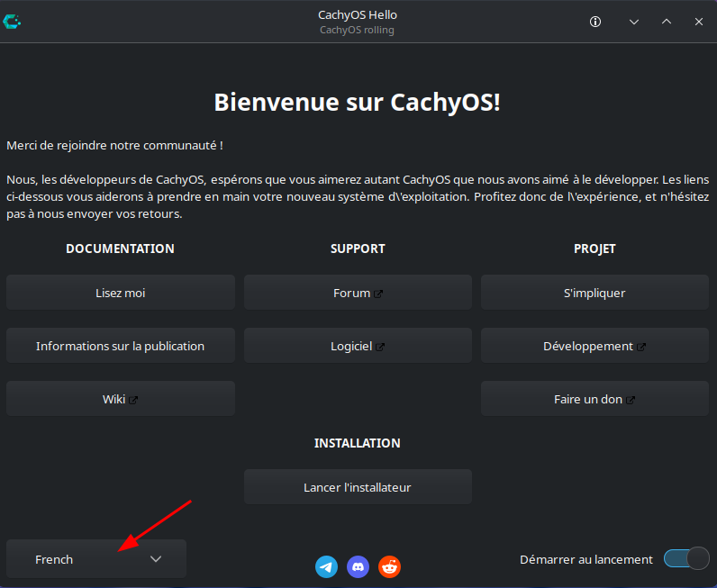Open the Reddit community icon
Viewport: 717px width, 588px height.
[x=389, y=566]
